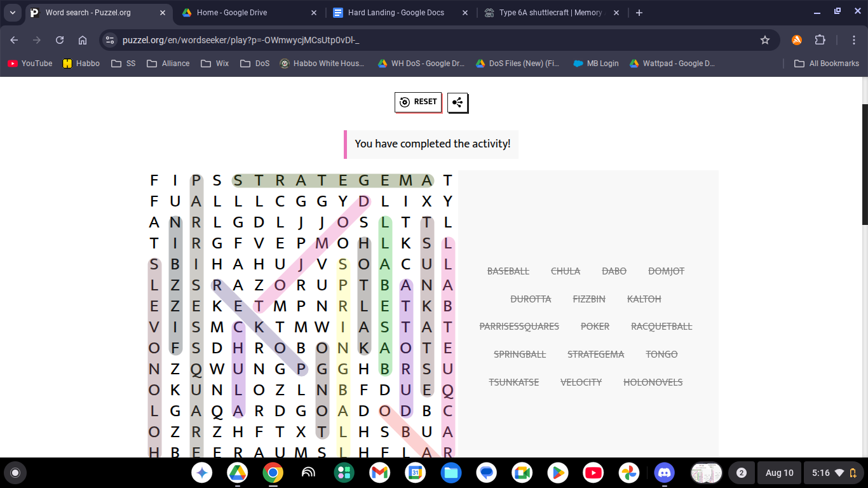Open Google Photos from the shelf
868x488 pixels.
pyautogui.click(x=629, y=473)
